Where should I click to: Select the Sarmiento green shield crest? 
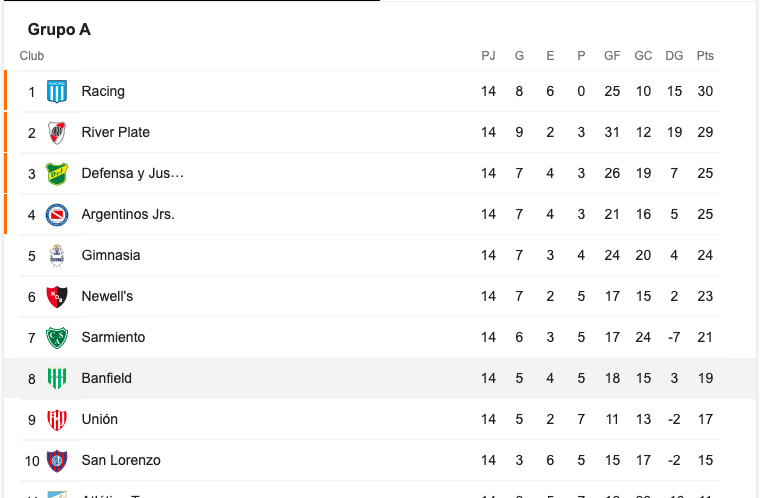(x=57, y=337)
